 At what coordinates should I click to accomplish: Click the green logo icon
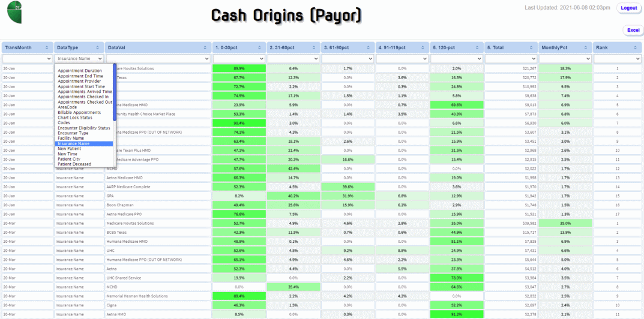pos(14,13)
